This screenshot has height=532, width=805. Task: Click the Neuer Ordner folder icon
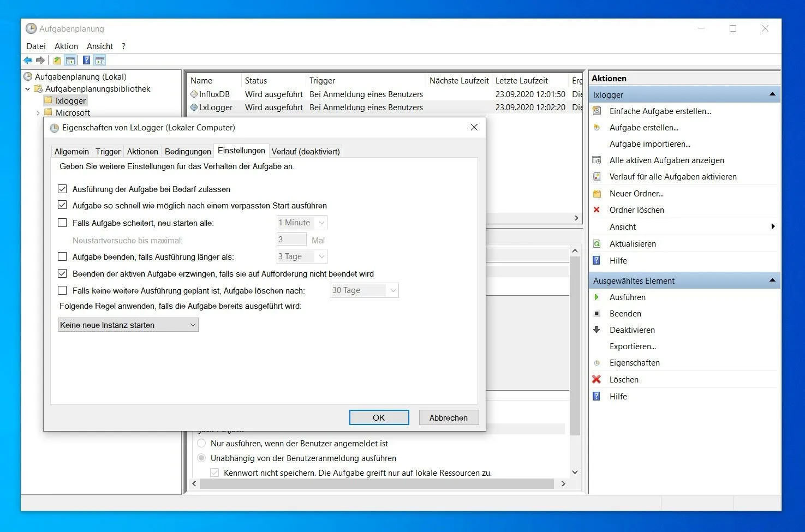(597, 194)
